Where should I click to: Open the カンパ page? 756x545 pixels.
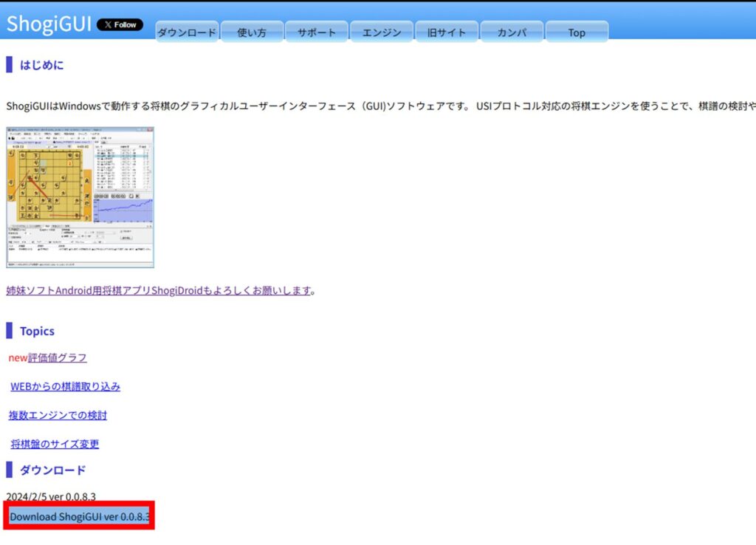512,32
